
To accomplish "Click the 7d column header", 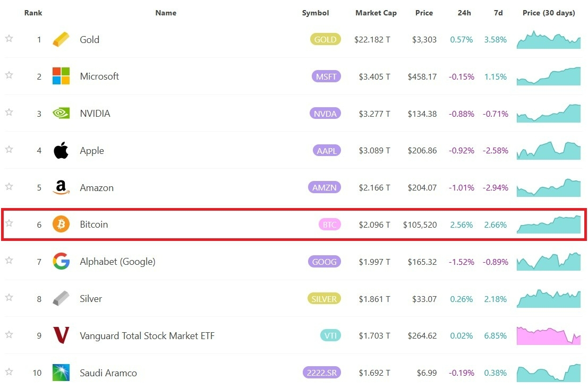I will coord(498,13).
